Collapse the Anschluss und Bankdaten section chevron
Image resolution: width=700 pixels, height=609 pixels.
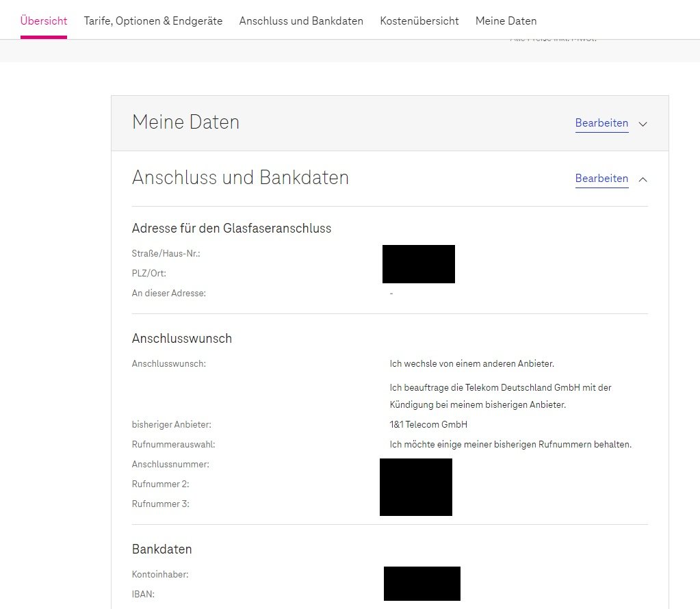643,179
